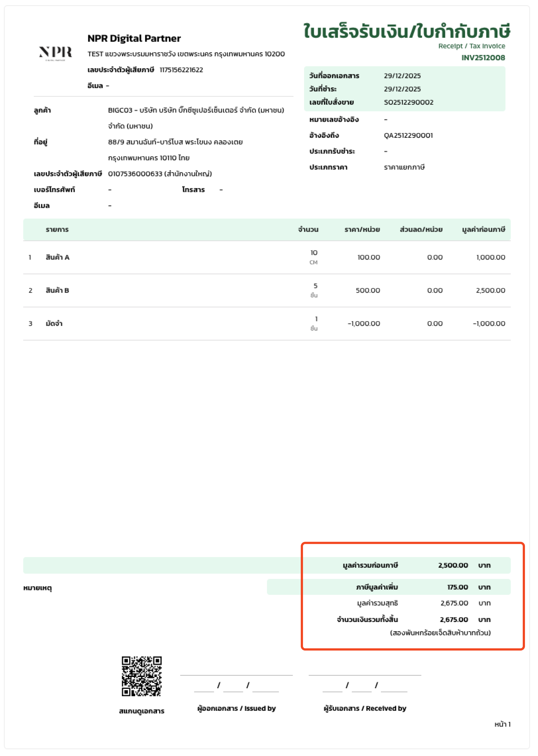The width and height of the screenshot is (538, 756).
Task: Select the second item row สินค้า B
Action: pyautogui.click(x=57, y=290)
